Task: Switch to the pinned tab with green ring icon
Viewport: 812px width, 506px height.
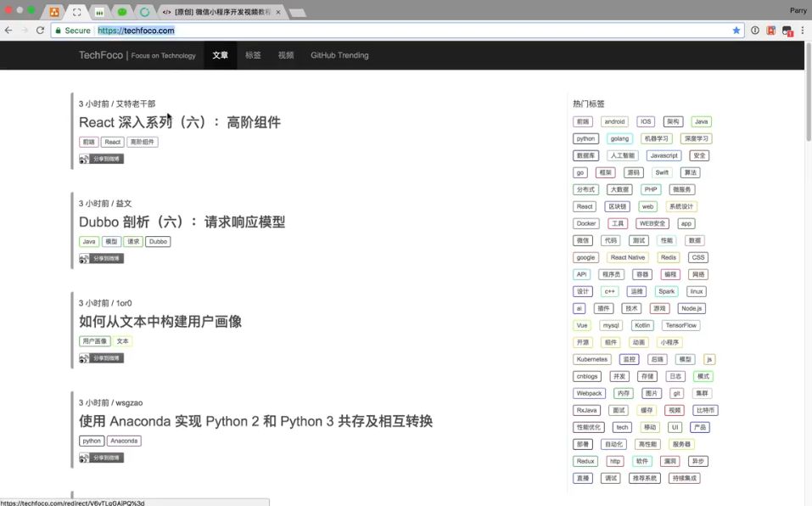Action: pos(144,12)
